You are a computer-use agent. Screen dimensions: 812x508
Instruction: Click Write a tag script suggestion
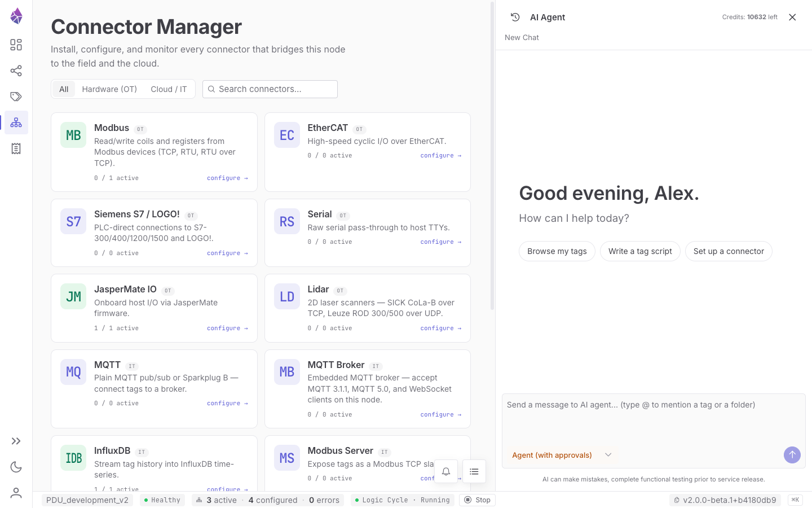pyautogui.click(x=640, y=251)
